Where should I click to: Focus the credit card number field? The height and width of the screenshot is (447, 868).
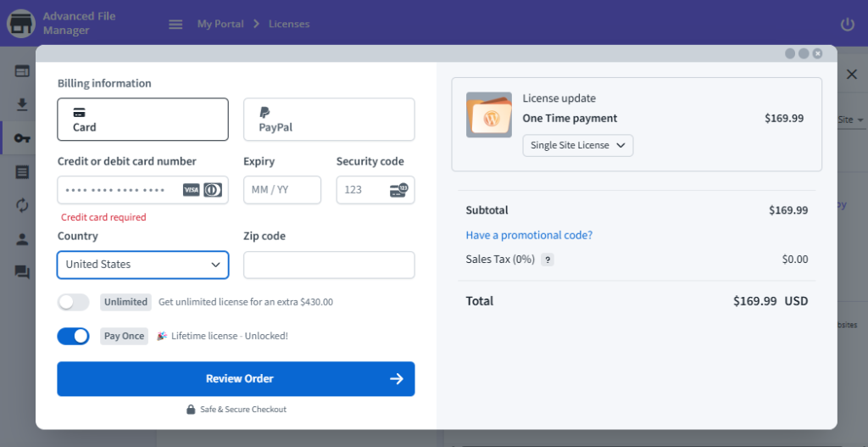(142, 190)
